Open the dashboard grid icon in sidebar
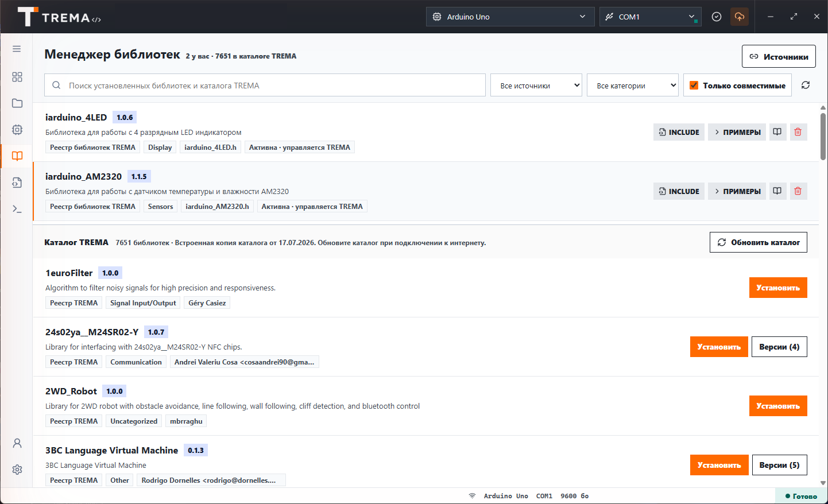828x504 pixels. click(17, 77)
